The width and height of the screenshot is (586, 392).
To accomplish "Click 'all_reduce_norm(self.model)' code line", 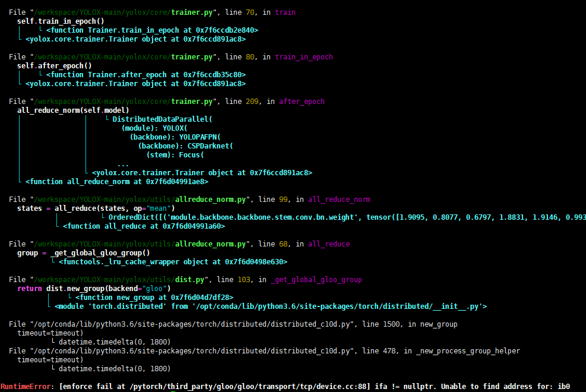I will (x=73, y=110).
